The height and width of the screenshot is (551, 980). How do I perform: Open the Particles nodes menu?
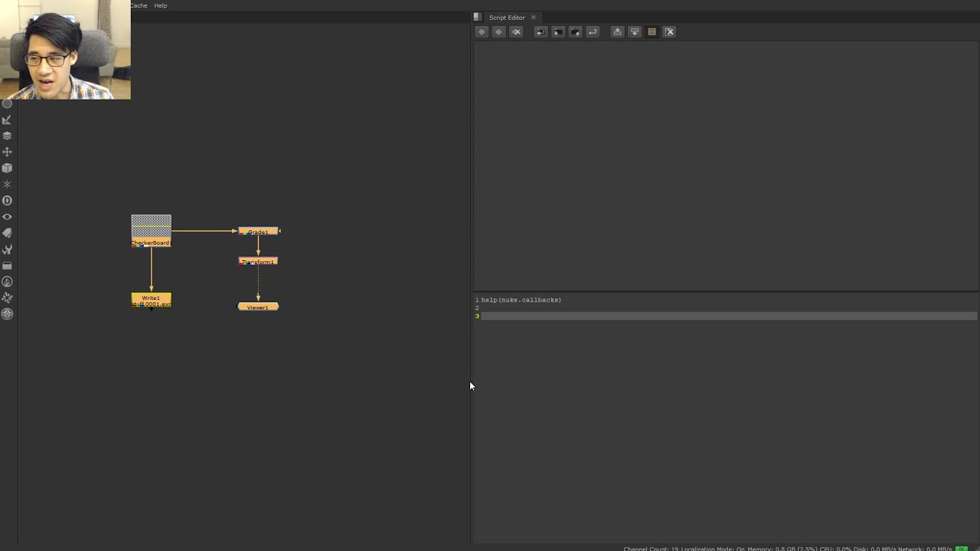click(7, 184)
